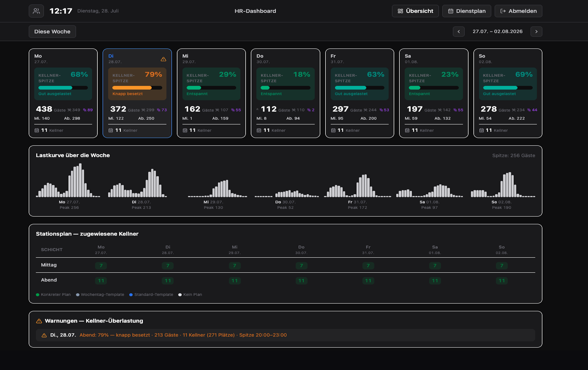The height and width of the screenshot is (370, 588).
Task: Click the Knapp besetzt status on Di card
Action: [128, 94]
